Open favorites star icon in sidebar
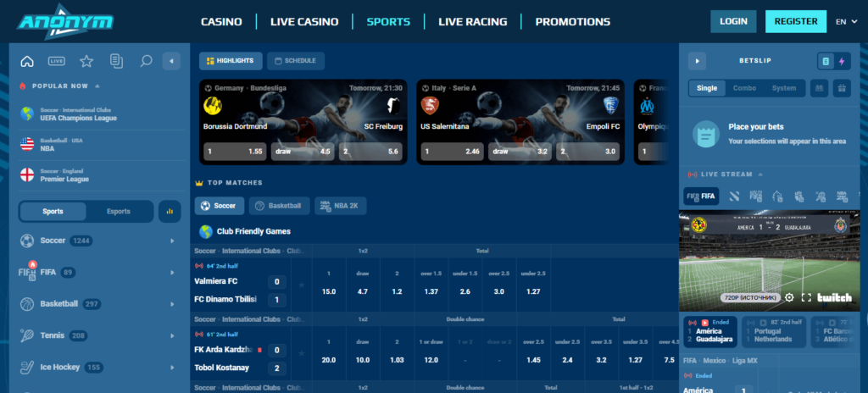Viewport: 868px width, 393px height. tap(86, 62)
